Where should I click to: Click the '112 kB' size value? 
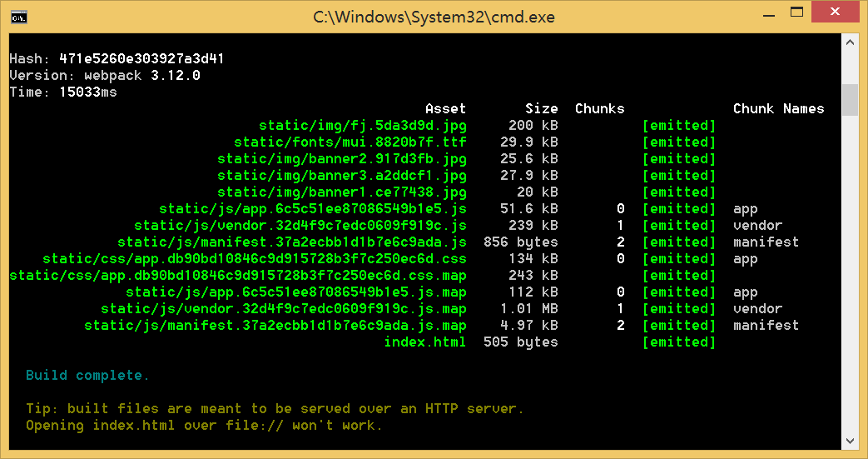pyautogui.click(x=533, y=292)
